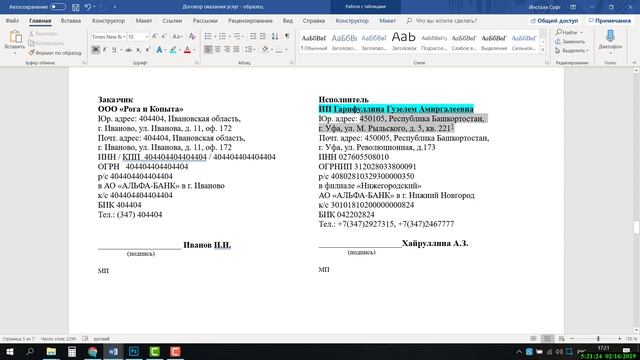The width and height of the screenshot is (640, 360).
Task: Toggle bold (Ж) formatting
Action: pos(96,50)
